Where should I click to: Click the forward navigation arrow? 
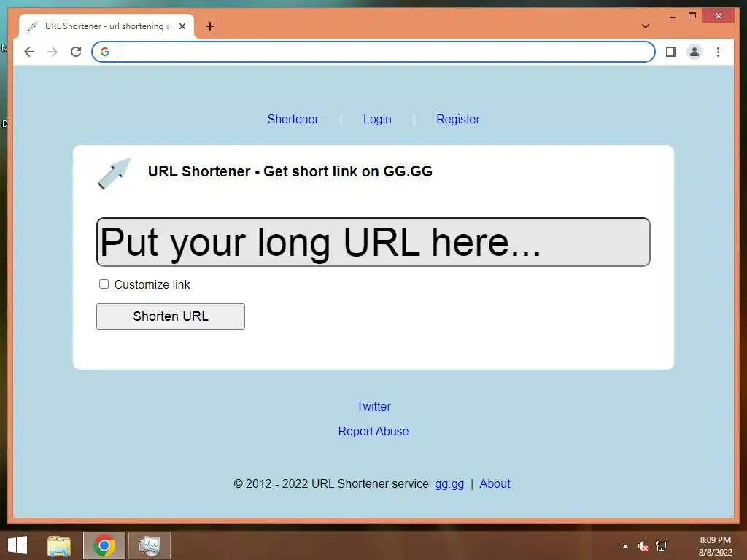tap(53, 52)
